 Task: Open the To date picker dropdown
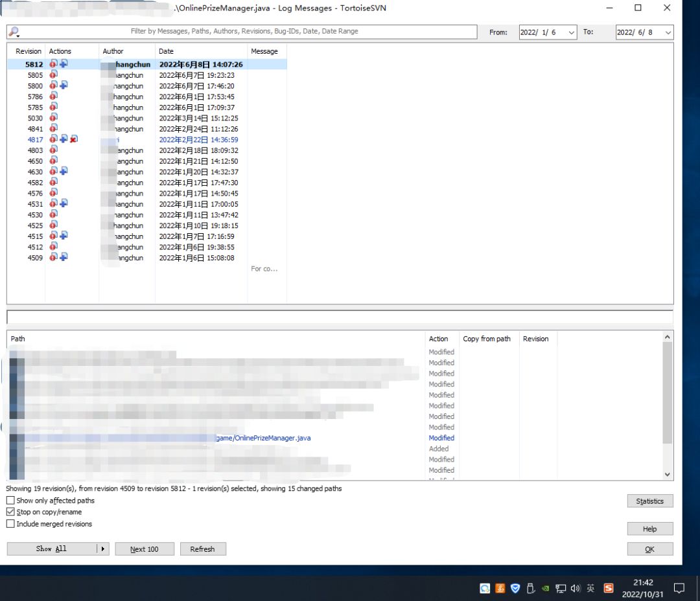668,32
